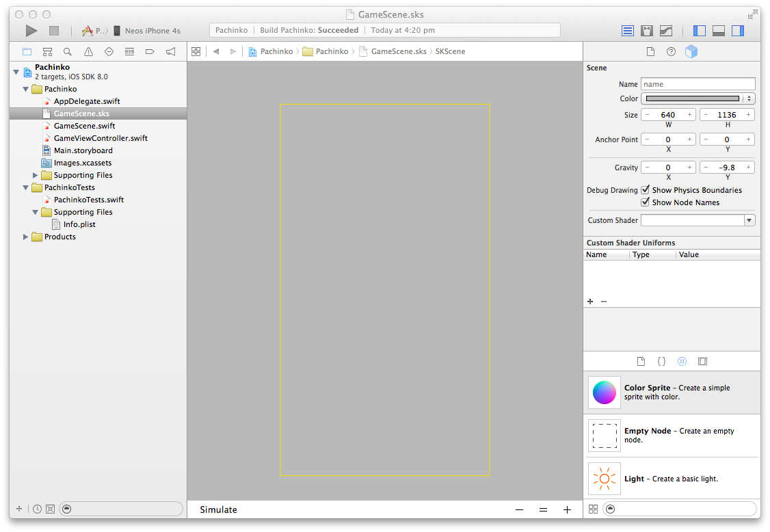Disable Show Physics Boundaries checkbox
The width and height of the screenshot is (770, 532).
point(645,190)
